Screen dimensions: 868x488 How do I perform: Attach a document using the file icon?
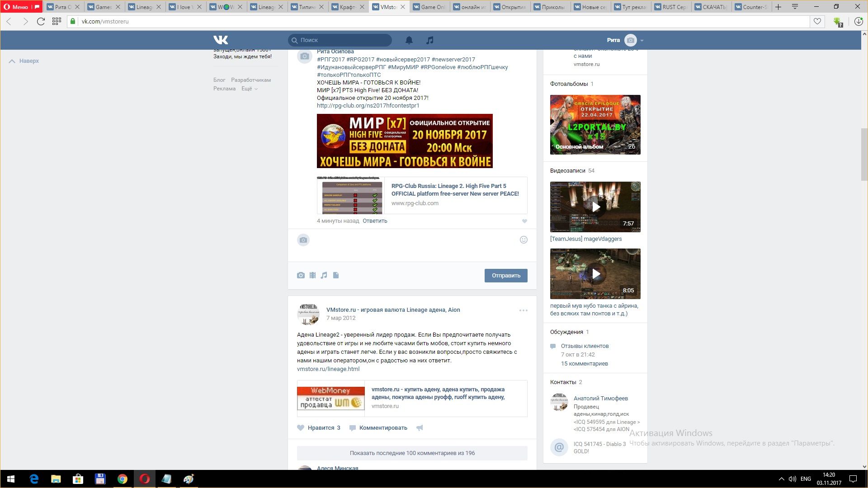click(336, 275)
